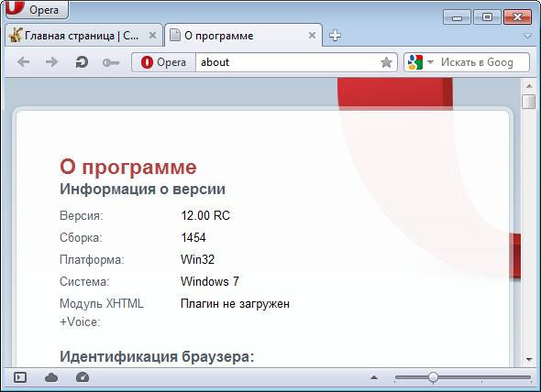Click the scrollbar down arrow

tap(529, 360)
